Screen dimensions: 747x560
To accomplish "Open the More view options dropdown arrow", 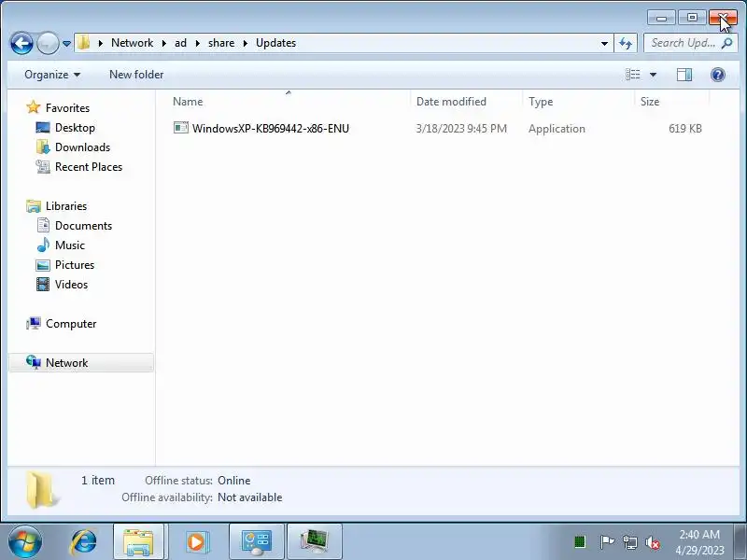I will [x=653, y=75].
